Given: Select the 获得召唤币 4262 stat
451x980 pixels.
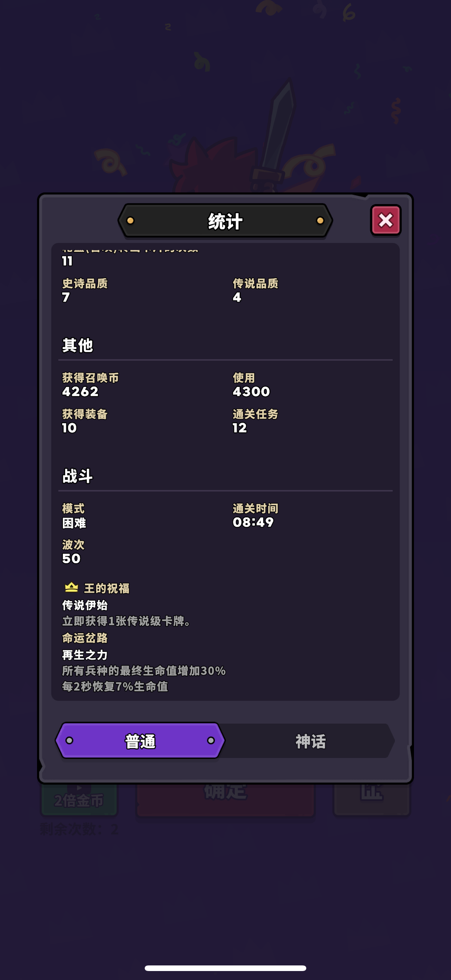Looking at the screenshot, I should (x=90, y=385).
